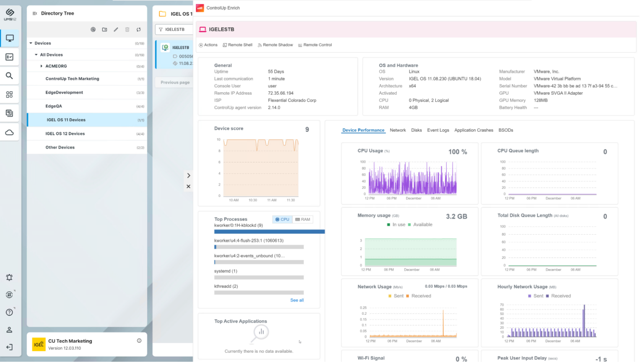Expand the ACMEORG tree node

[x=41, y=66]
